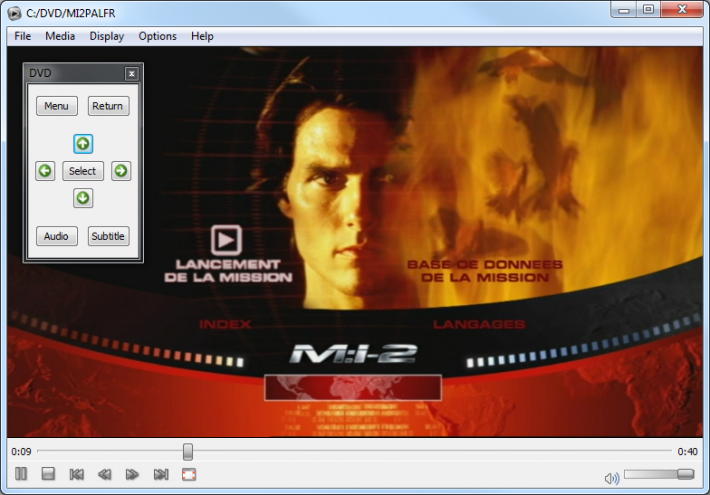
Task: Click the DVD Subtitle button
Action: [108, 236]
